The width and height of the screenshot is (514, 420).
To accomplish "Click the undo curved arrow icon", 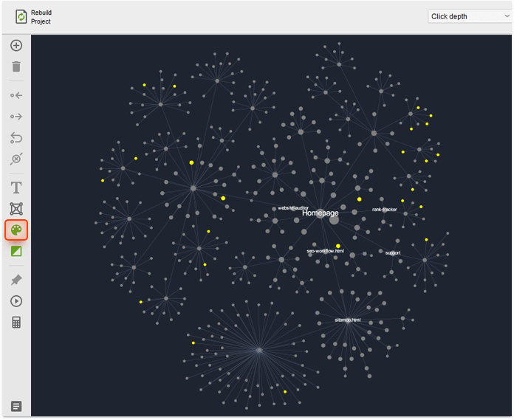I will pyautogui.click(x=16, y=138).
